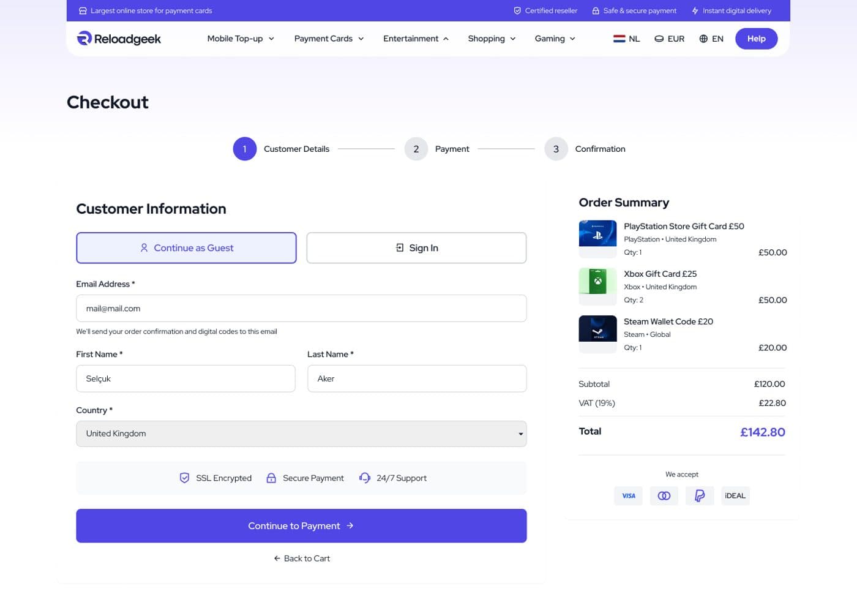Click the 24/7 Support headset icon

click(365, 478)
